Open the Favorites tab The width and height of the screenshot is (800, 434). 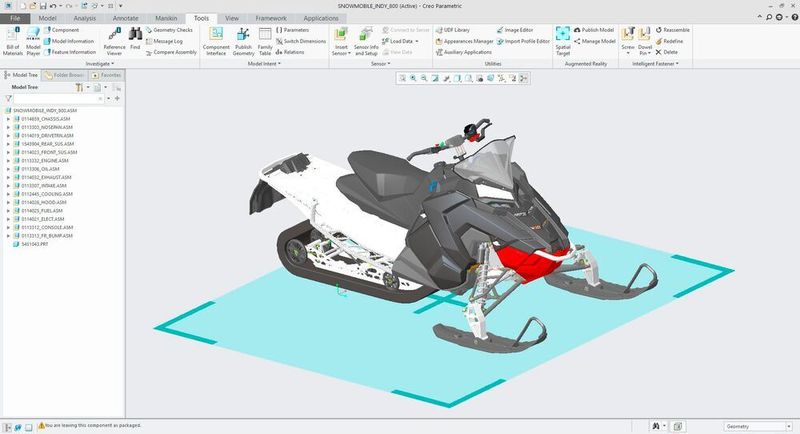coord(106,75)
